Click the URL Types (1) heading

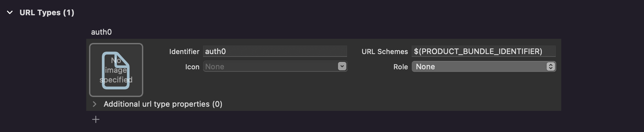pyautogui.click(x=47, y=12)
